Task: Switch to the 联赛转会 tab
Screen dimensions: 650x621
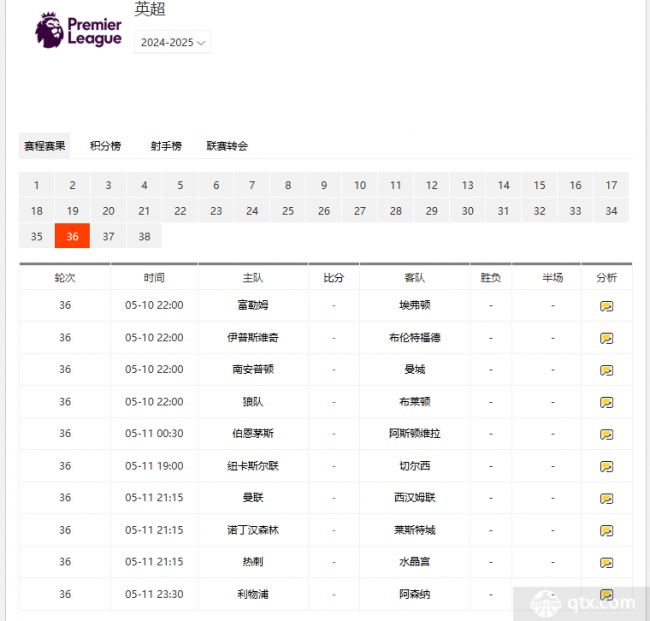Action: 227,146
